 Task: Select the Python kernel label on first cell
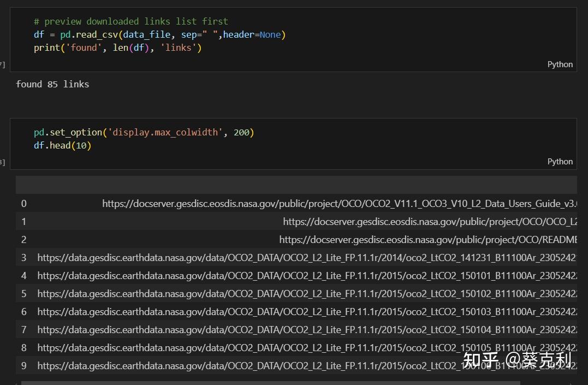pos(560,64)
